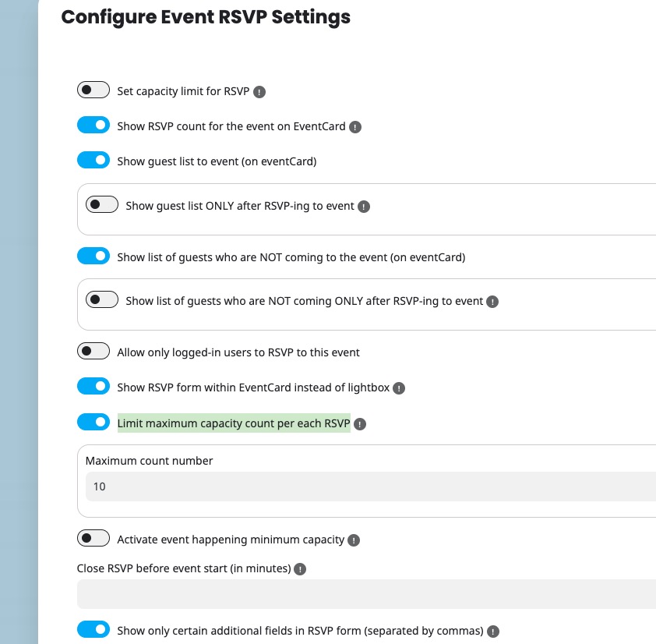
Task: Click info icon for NOT coming ONLY after RSVP-ing
Action: [492, 302]
